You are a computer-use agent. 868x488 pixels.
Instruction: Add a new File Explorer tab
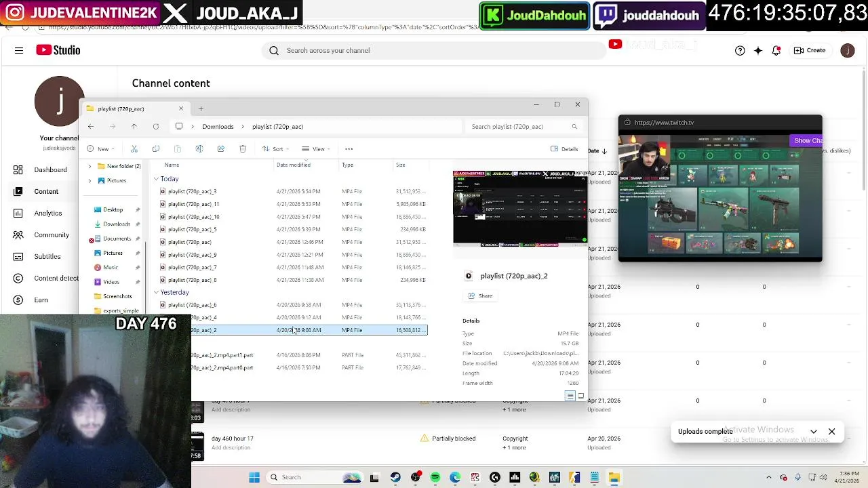[x=201, y=108]
